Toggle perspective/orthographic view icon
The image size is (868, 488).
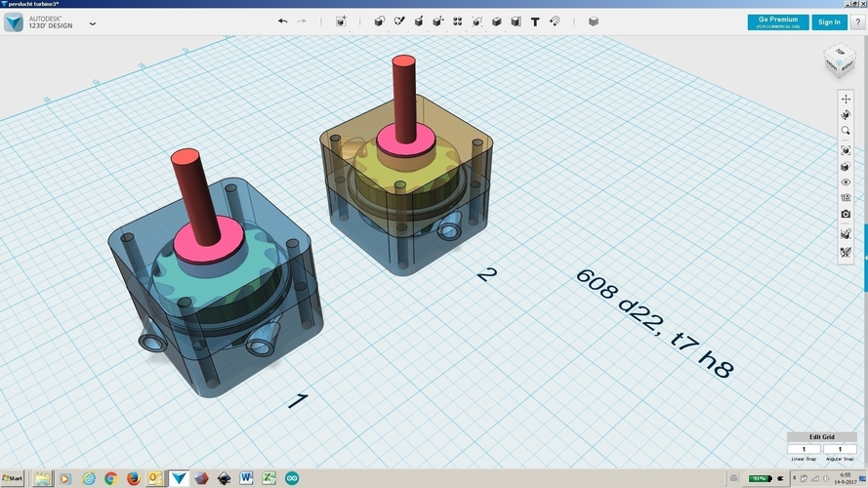[846, 167]
